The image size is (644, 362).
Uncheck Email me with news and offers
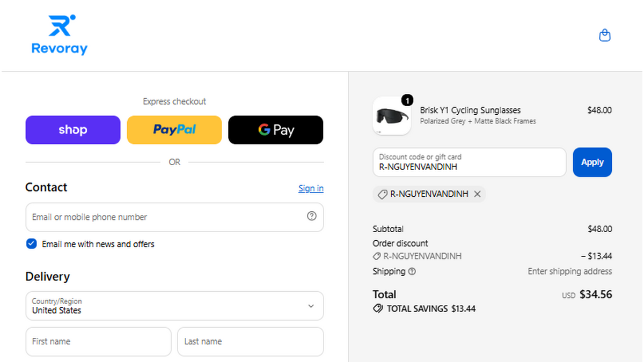click(x=31, y=244)
